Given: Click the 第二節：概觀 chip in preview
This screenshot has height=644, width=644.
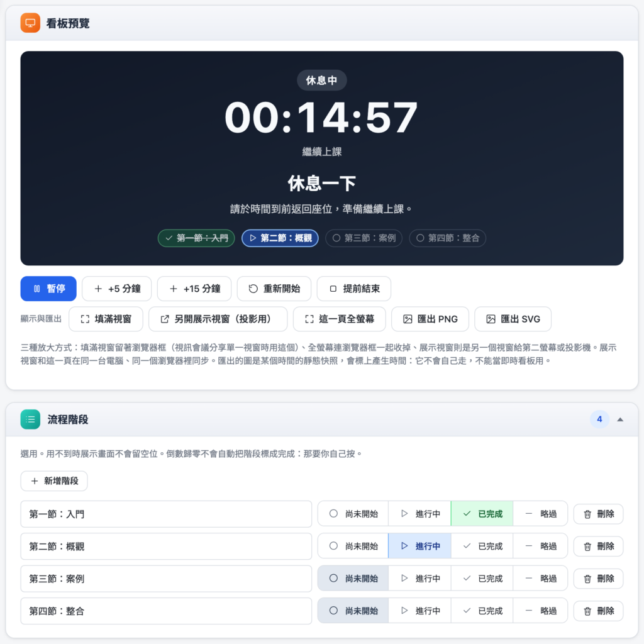Looking at the screenshot, I should pos(280,238).
